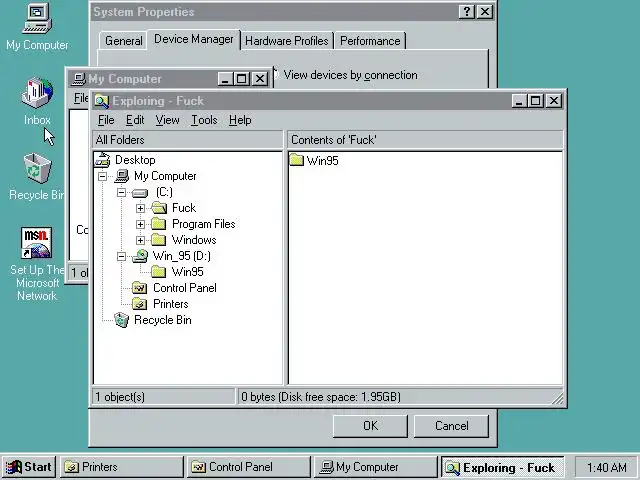Select the Recycle Bin icon in folder tree

[x=121, y=320]
